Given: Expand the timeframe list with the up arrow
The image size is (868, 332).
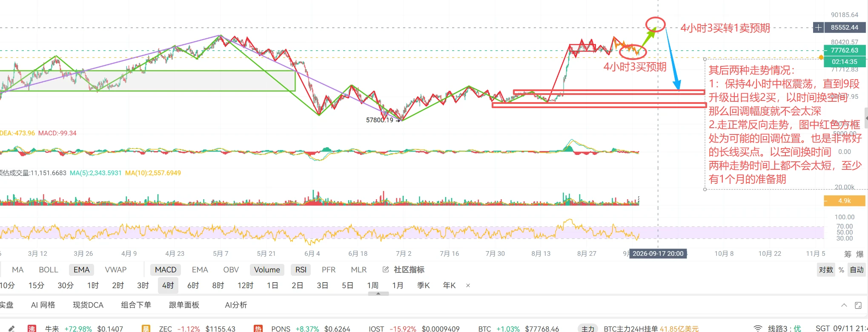Looking at the screenshot, I should pyautogui.click(x=378, y=293).
